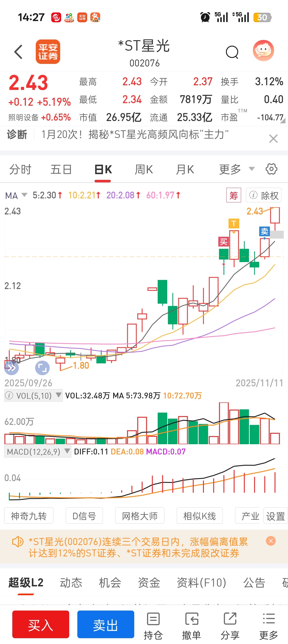Expand the MA indicator dropdown
Screen dimensions: 288x644
click(16, 195)
